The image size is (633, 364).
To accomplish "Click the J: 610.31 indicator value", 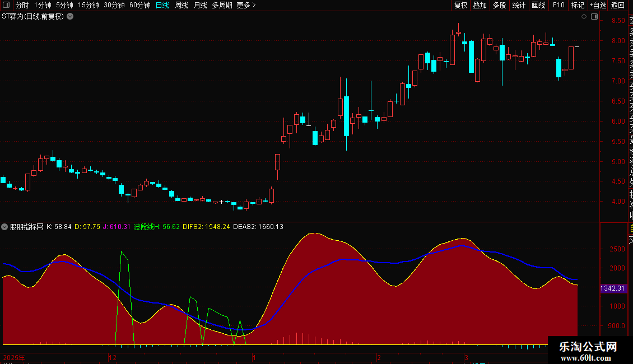I will pos(117,227).
